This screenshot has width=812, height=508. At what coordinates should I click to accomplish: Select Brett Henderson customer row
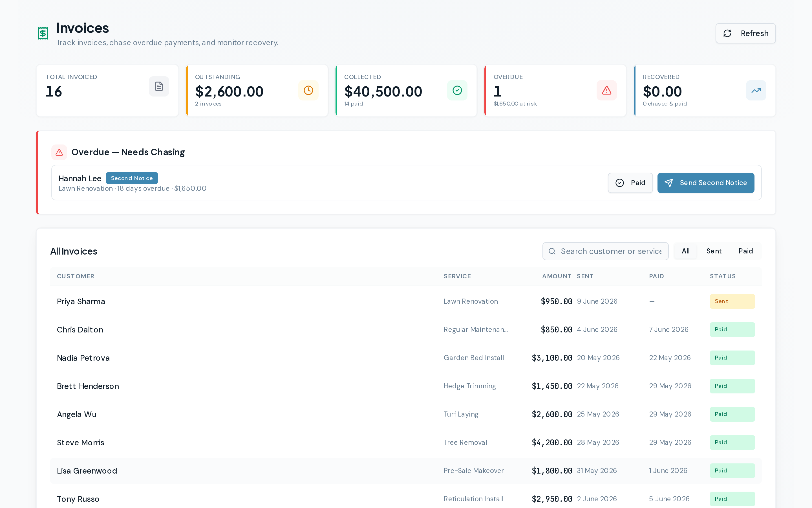pyautogui.click(x=406, y=386)
